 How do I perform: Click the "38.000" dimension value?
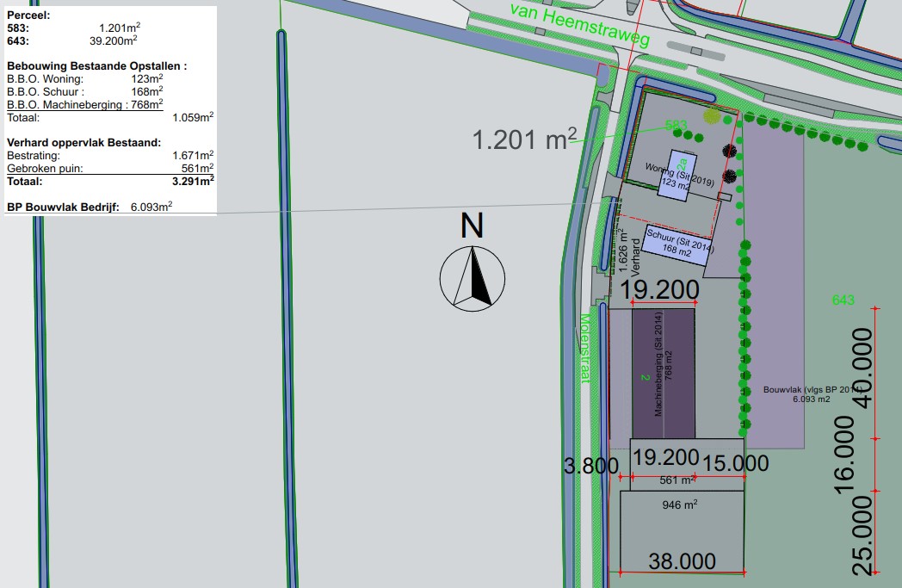pyautogui.click(x=683, y=561)
